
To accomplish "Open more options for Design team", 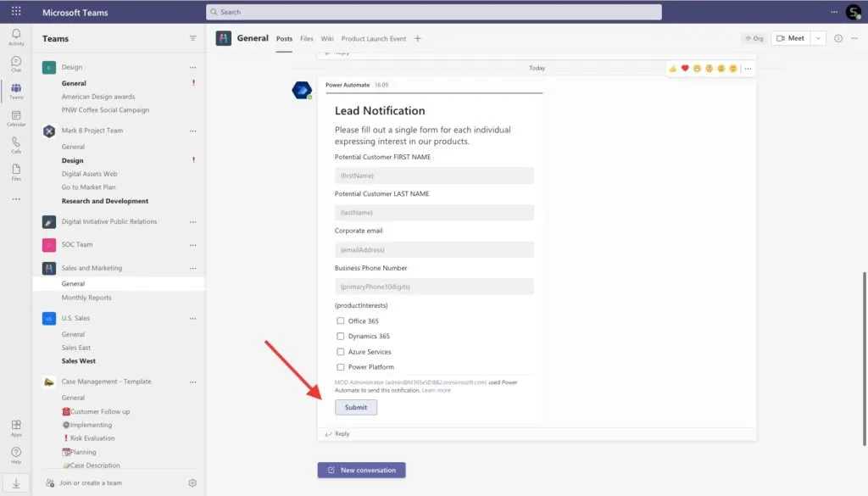I will click(192, 67).
